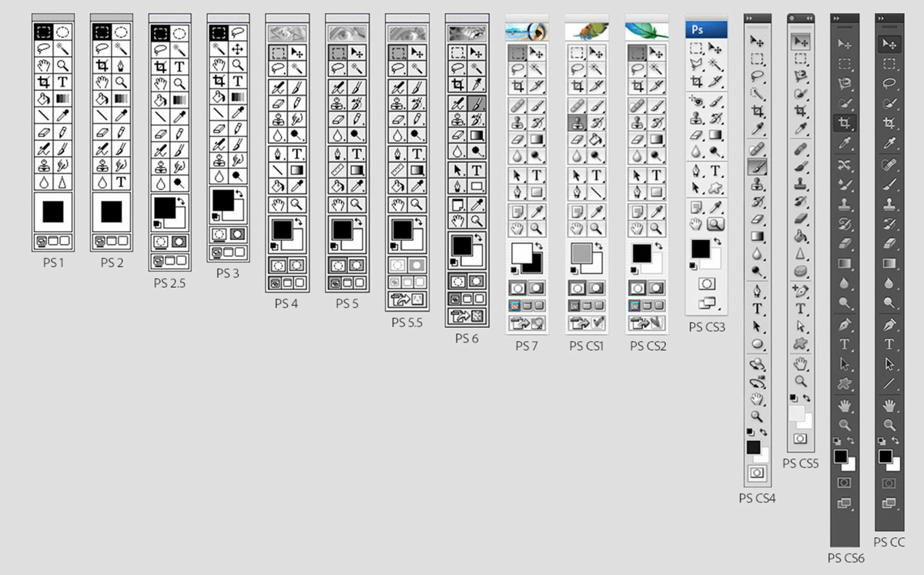This screenshot has width=924, height=575.
Task: Expand PS CS6 toolbar using the double arrows
Action: (836, 17)
